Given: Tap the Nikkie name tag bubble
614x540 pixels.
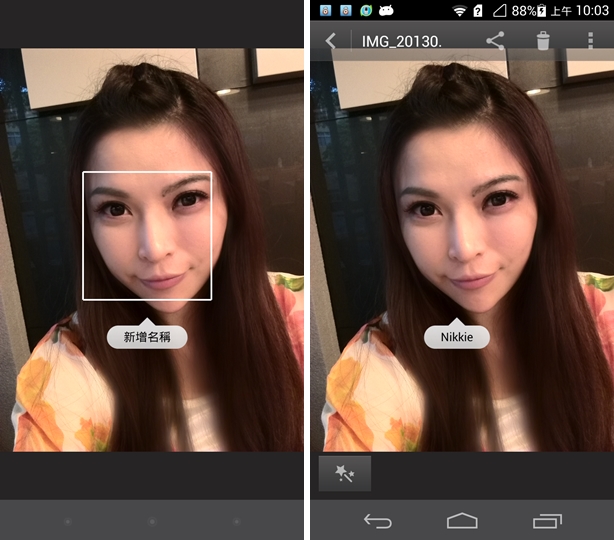Looking at the screenshot, I should pos(457,336).
